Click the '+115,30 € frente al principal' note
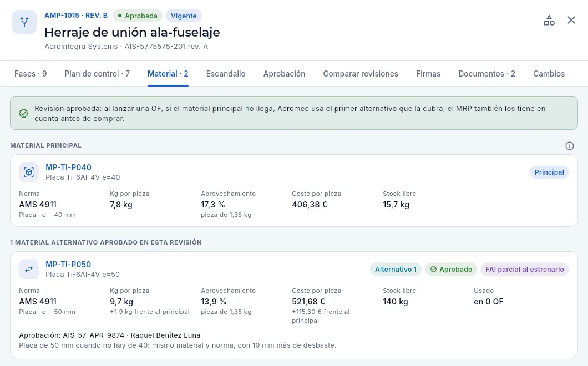The image size is (588, 366). click(321, 316)
